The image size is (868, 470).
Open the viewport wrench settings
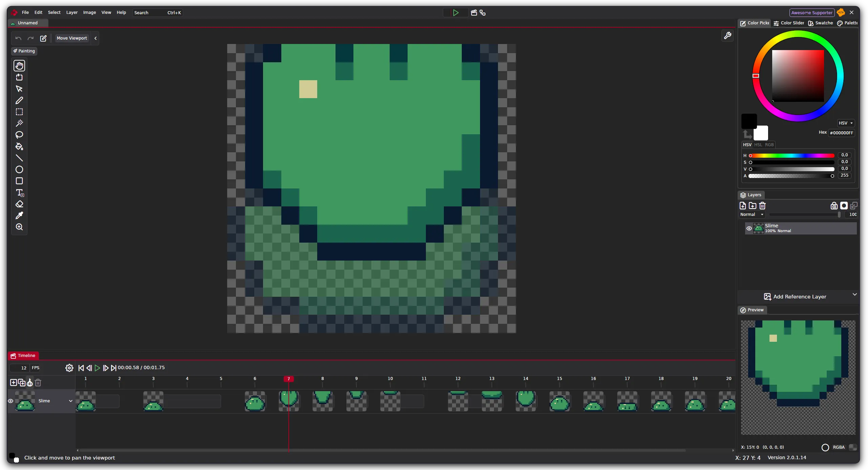(x=728, y=36)
